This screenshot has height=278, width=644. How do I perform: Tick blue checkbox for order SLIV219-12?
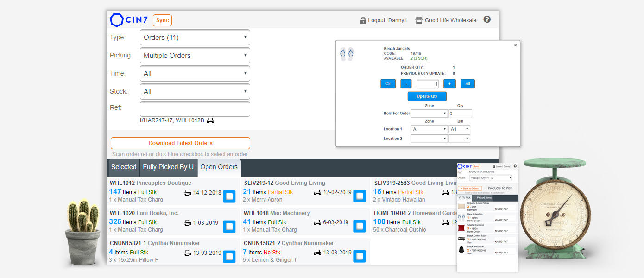pyautogui.click(x=360, y=196)
